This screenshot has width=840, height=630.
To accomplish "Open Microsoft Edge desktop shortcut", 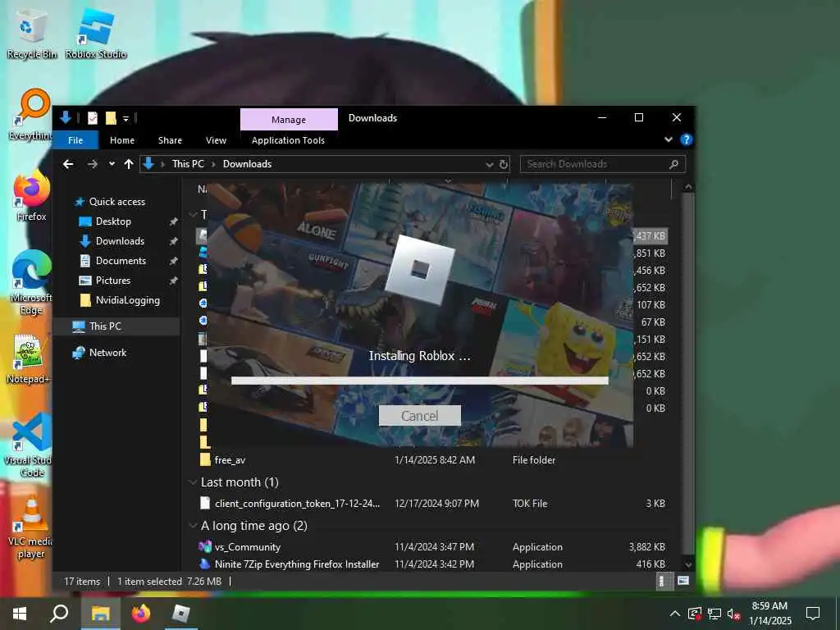I will [x=31, y=282].
